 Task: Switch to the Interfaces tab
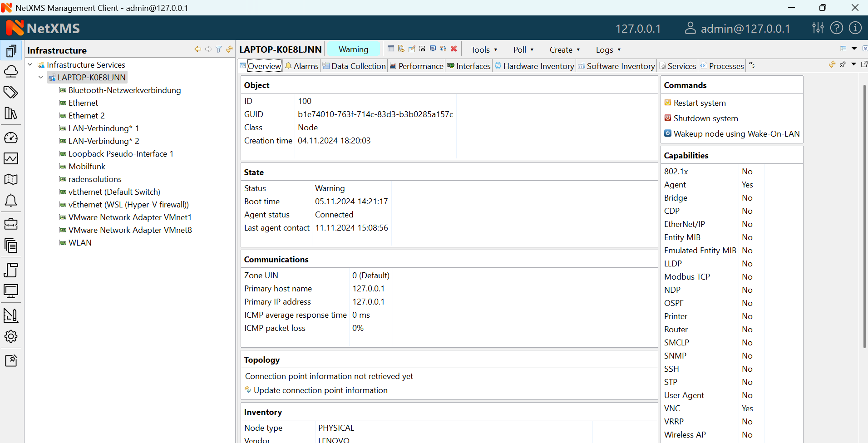[473, 66]
